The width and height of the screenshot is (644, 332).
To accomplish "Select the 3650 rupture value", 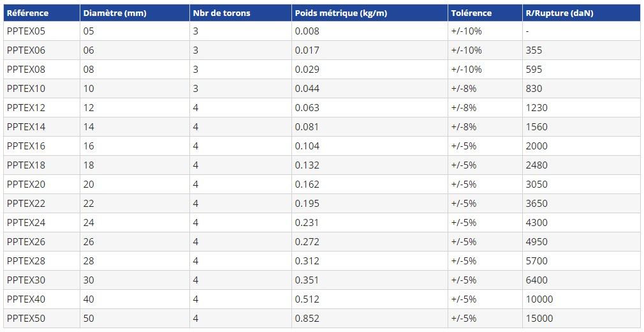I will [537, 203].
